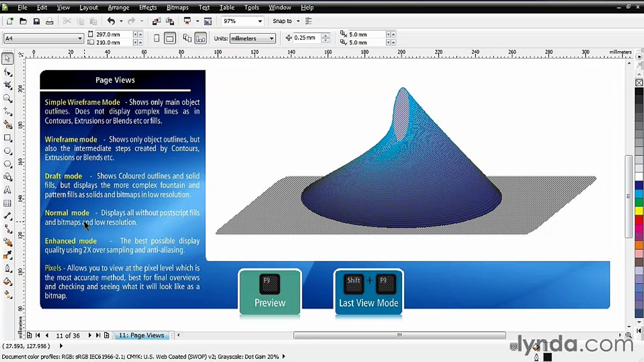Open the File menu
Screen dimensions: 644x362
pyautogui.click(x=23, y=8)
